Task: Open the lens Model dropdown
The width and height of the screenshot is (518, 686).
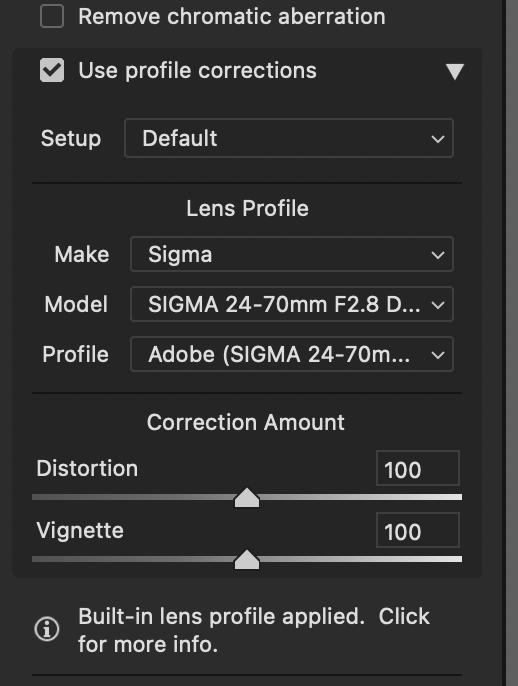Action: pyautogui.click(x=292, y=304)
